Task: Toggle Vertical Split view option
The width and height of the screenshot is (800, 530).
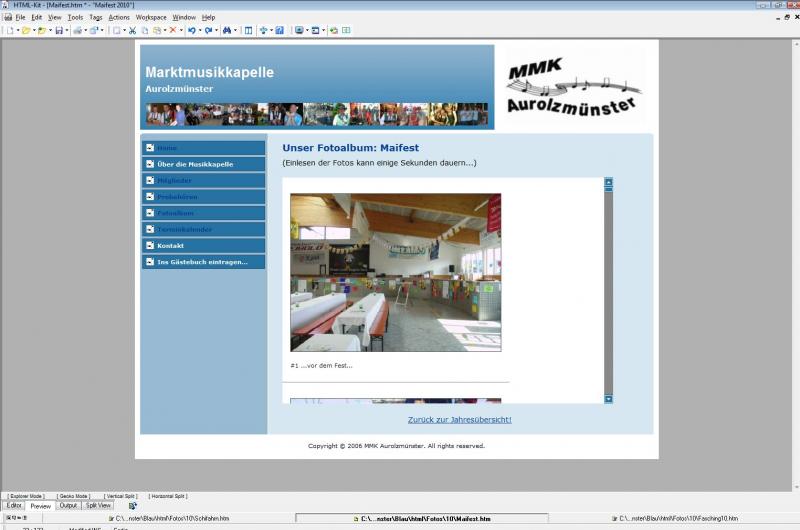Action: point(120,496)
